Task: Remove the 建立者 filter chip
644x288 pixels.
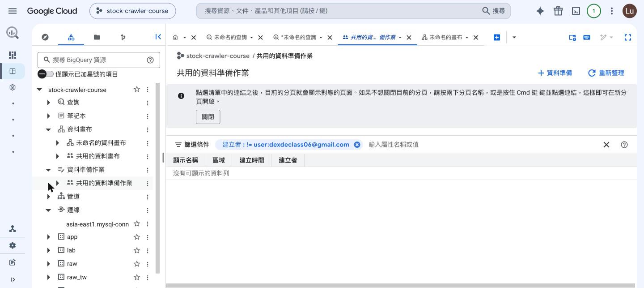Action: (357, 145)
